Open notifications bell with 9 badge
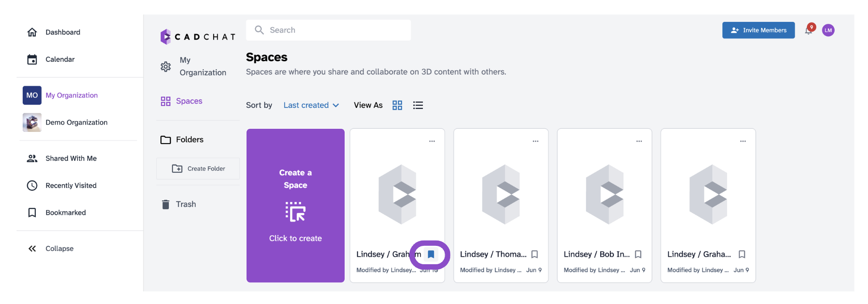 [809, 30]
